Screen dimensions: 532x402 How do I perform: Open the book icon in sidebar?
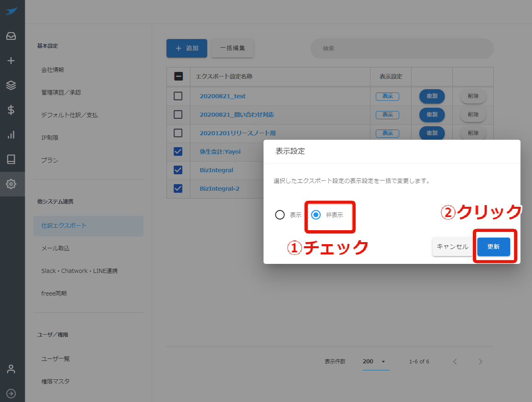coord(11,159)
